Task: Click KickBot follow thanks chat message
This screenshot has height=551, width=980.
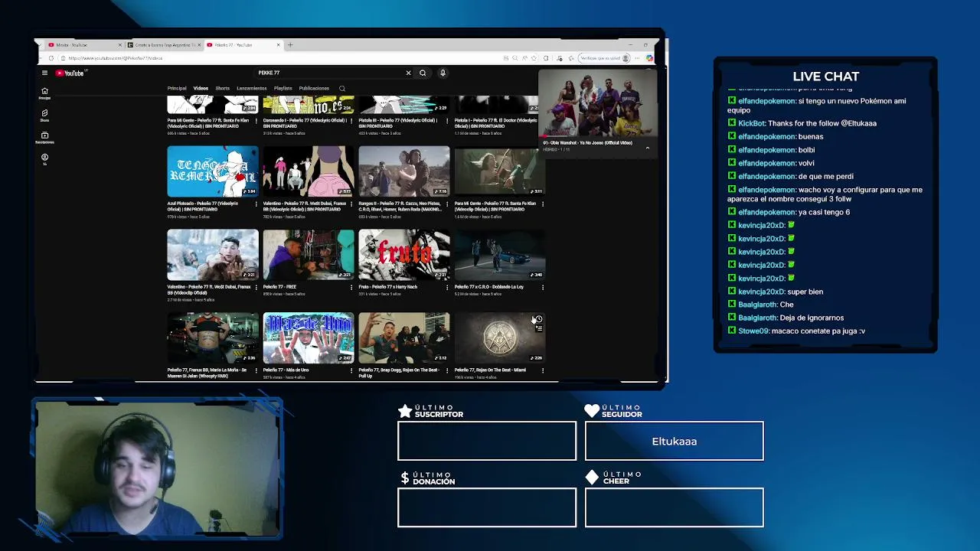Action: [x=802, y=123]
